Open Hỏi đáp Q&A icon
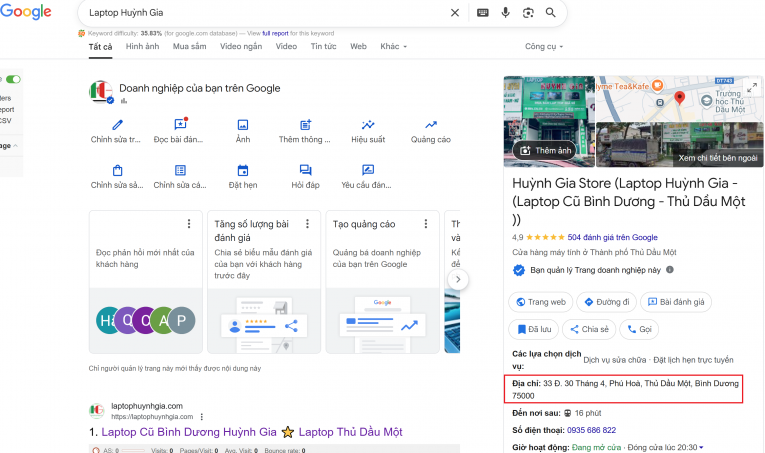Image resolution: width=765 pixels, height=453 pixels. click(x=305, y=170)
